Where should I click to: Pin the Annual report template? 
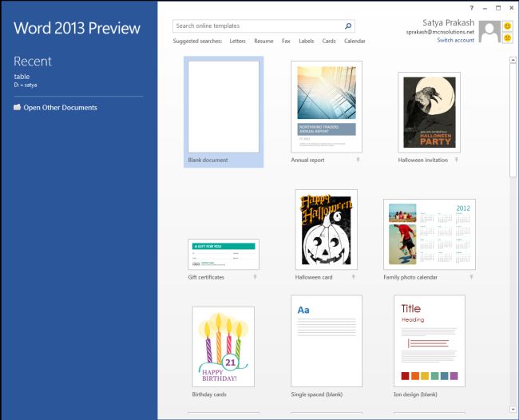pos(358,160)
